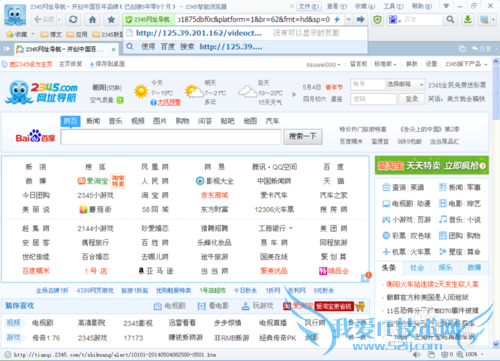Choose the http://125.39.201.162 address suggestion
This screenshot has height=361, width=500.
245,33
